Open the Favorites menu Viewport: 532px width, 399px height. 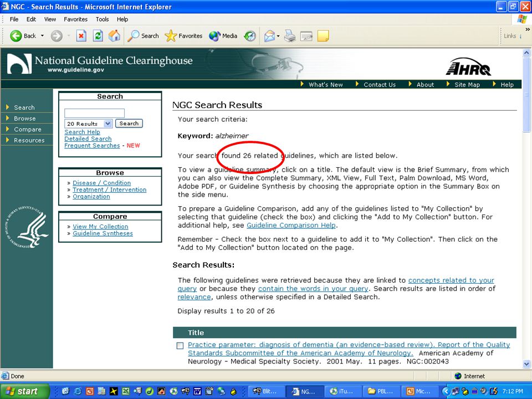click(x=76, y=19)
